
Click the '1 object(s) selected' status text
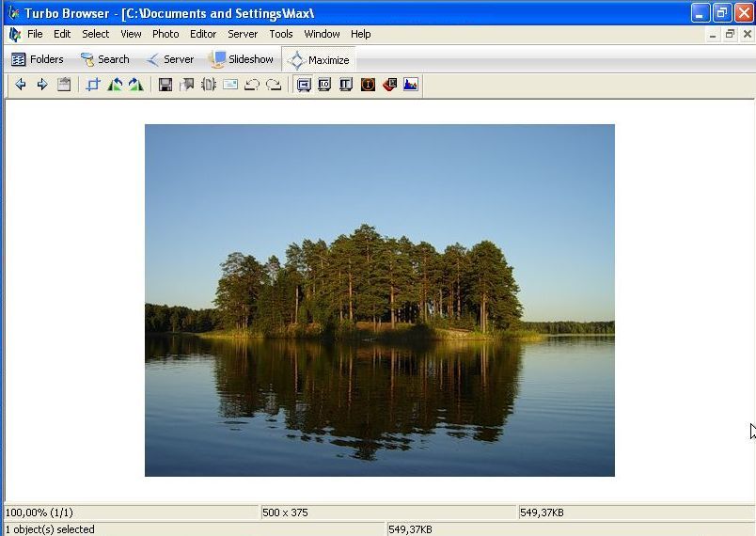[x=50, y=529]
